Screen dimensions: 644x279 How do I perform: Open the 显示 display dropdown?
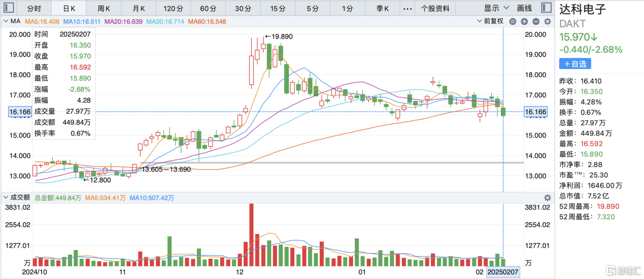[x=496, y=8]
